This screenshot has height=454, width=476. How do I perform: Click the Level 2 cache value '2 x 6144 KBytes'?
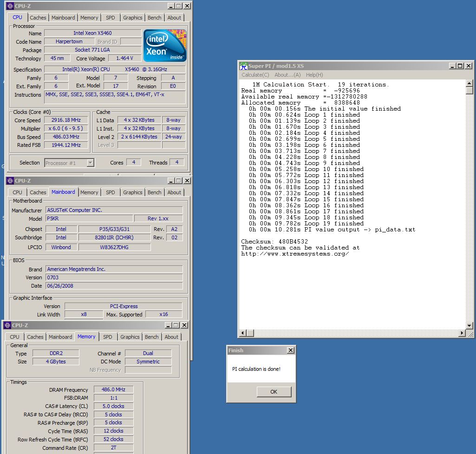click(x=139, y=137)
